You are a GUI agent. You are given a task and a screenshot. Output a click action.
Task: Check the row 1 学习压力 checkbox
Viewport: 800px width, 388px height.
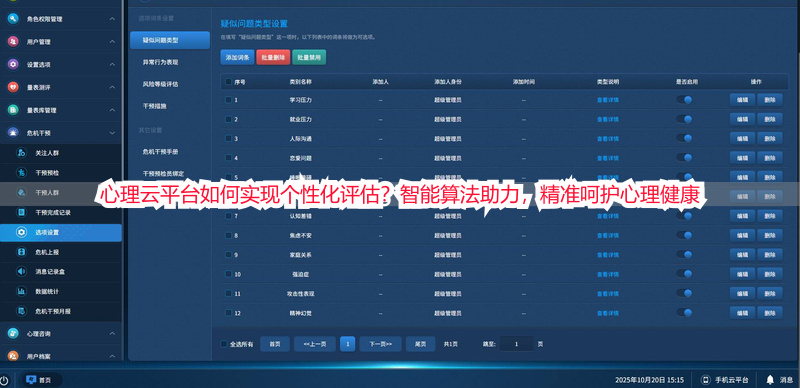coord(228,100)
